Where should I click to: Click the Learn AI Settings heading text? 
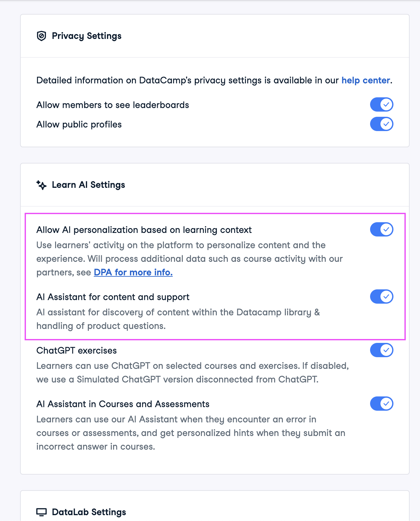coord(88,185)
